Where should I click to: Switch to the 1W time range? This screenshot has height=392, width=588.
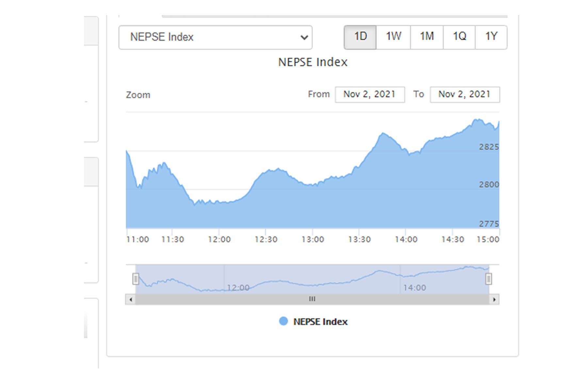393,37
